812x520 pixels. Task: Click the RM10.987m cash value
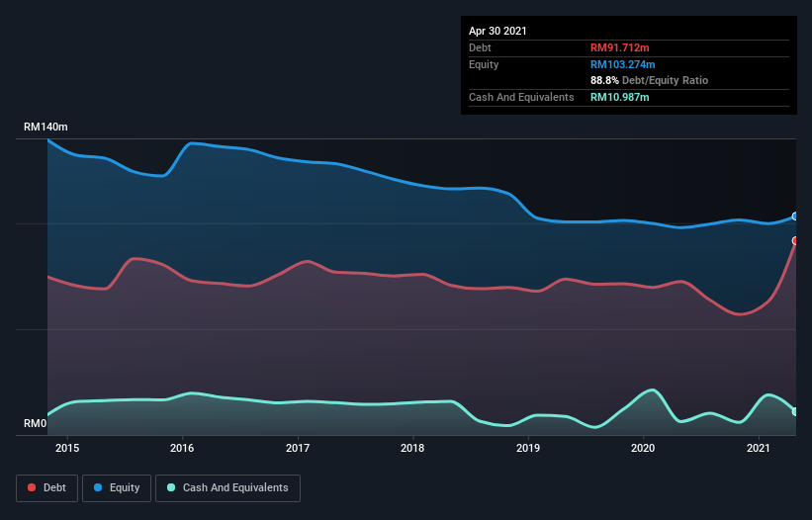[x=620, y=97]
